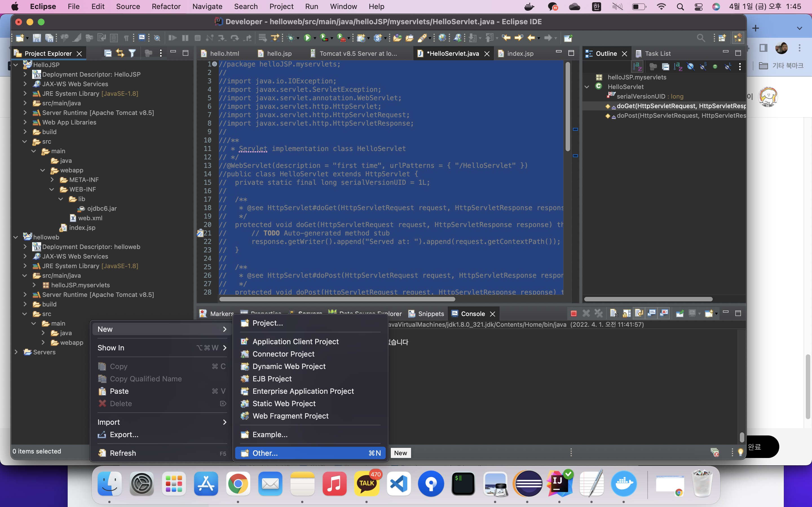Click the editor horizontal scrollbar

coord(337,299)
